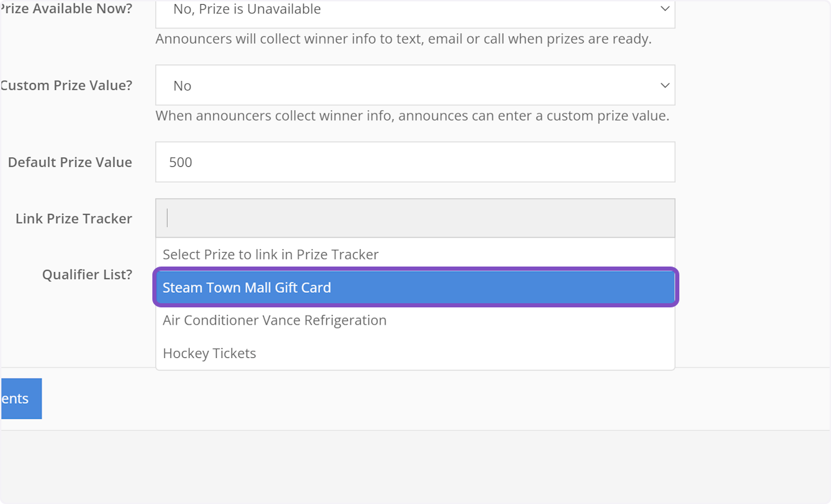Viewport: 831px width, 504px height.
Task: Click help text about custom prize value
Action: coord(412,116)
